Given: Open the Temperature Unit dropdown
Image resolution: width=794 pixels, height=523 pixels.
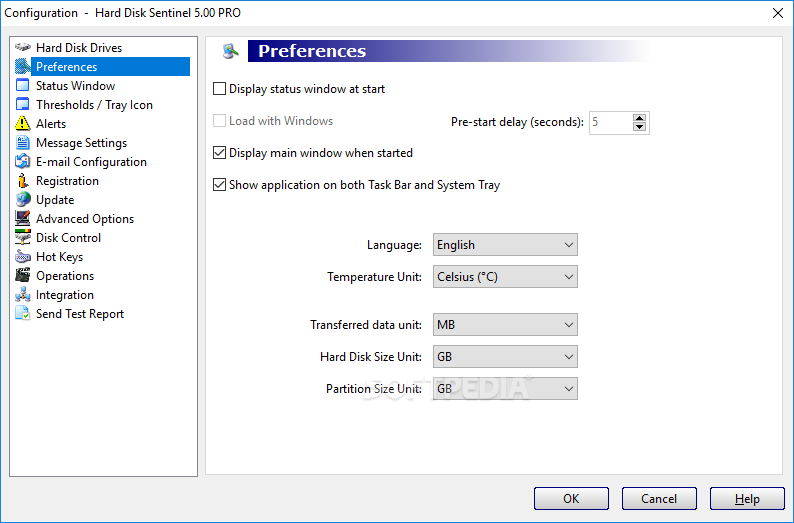Looking at the screenshot, I should pos(505,276).
